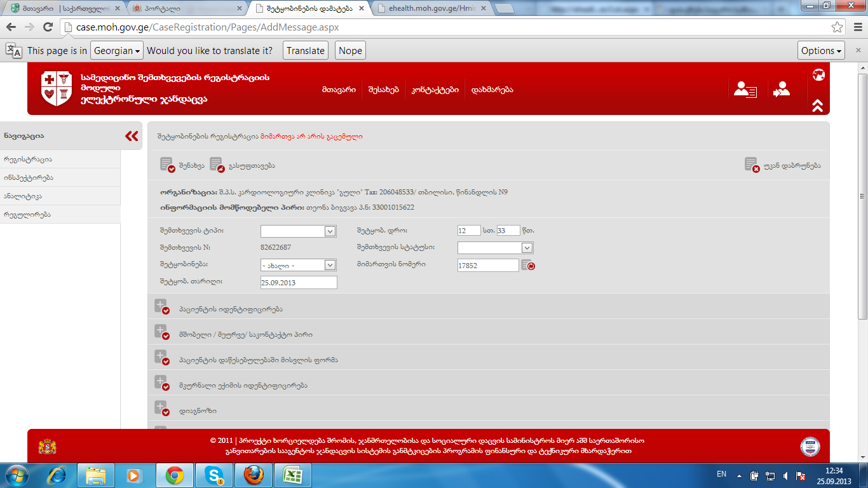Click the icon beside referral number field
This screenshot has height=488, width=868.
point(527,265)
